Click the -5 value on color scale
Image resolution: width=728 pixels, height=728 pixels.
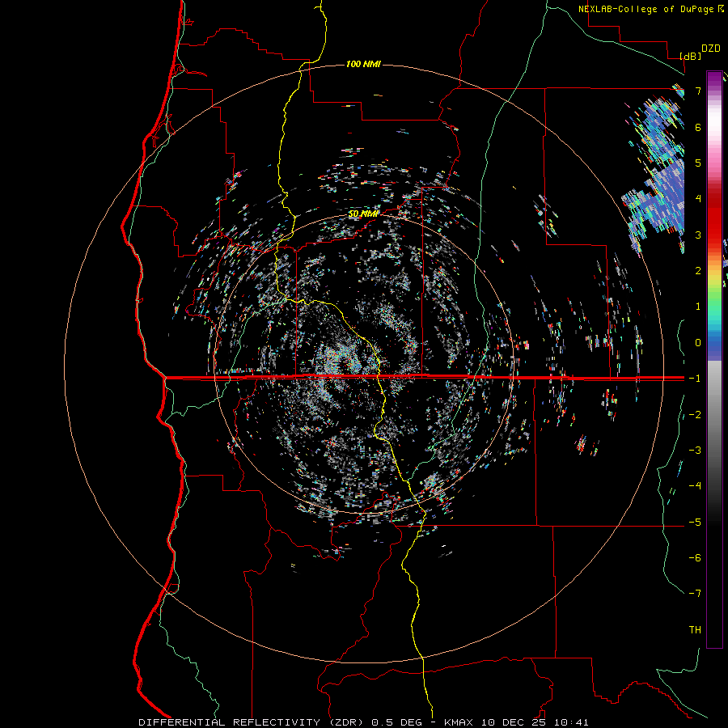(695, 523)
